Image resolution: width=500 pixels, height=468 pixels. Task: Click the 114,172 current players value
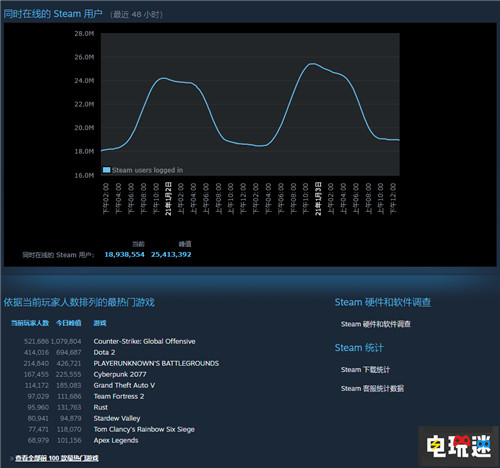click(37, 385)
